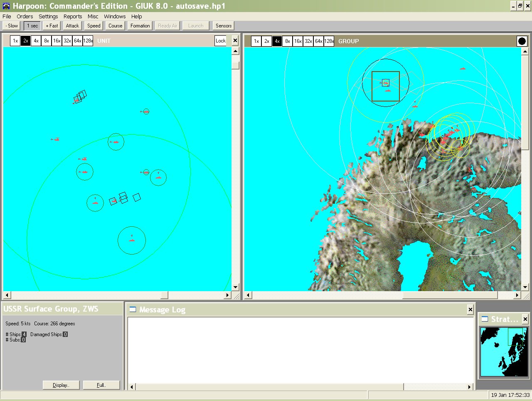
Task: Close the Message Log window
Action: click(470, 309)
